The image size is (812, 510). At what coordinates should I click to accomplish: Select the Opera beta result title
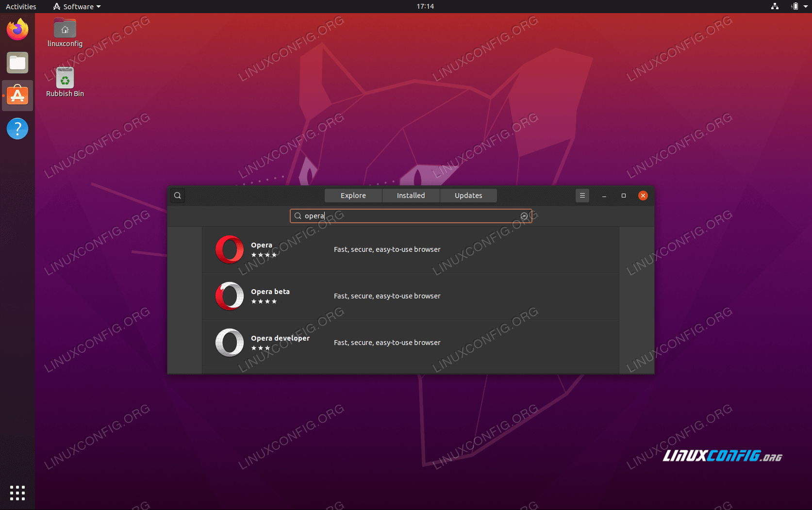(x=270, y=292)
